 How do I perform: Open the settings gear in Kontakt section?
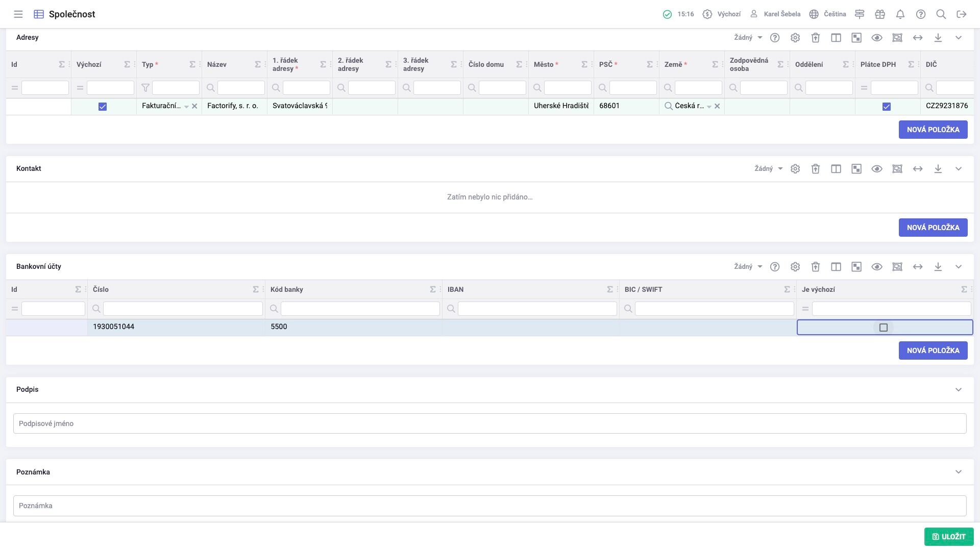[x=795, y=169]
